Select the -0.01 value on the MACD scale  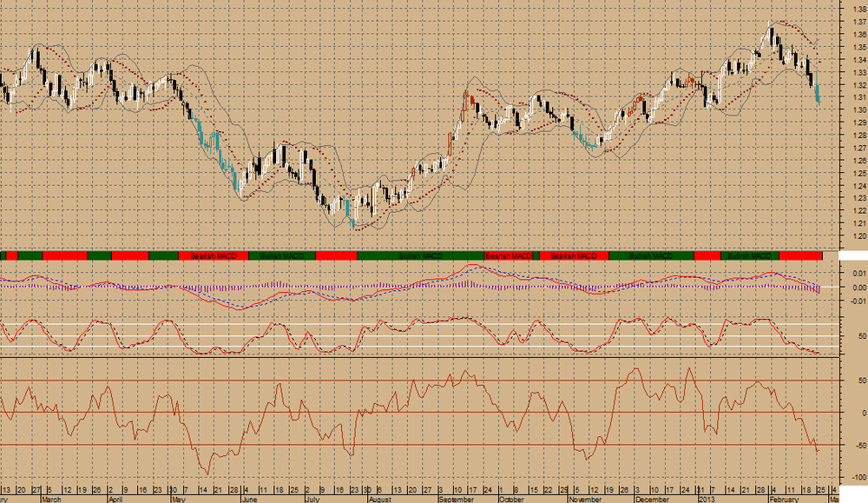click(x=859, y=301)
